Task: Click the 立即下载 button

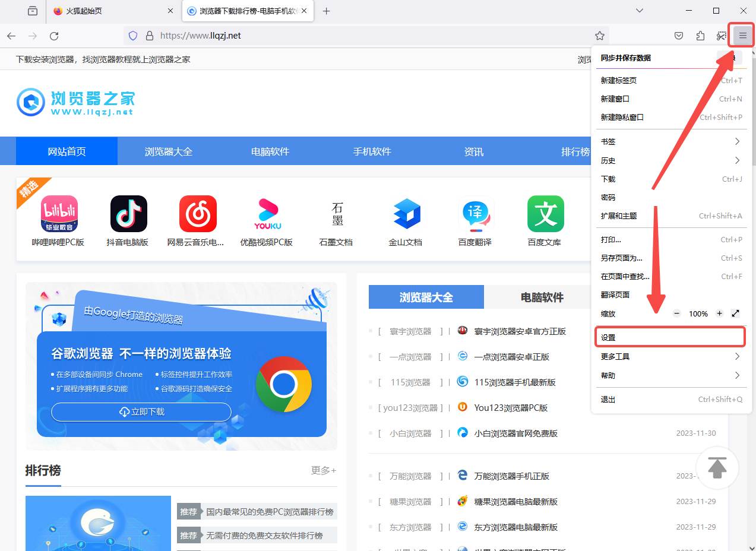Action: pos(141,411)
